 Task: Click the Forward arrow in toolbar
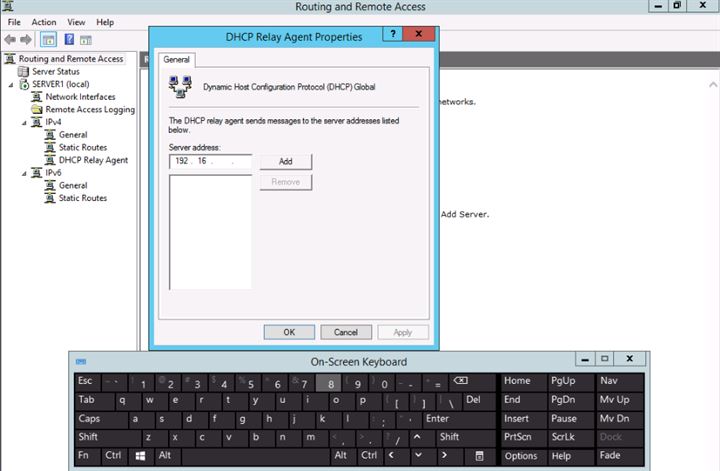point(27,40)
